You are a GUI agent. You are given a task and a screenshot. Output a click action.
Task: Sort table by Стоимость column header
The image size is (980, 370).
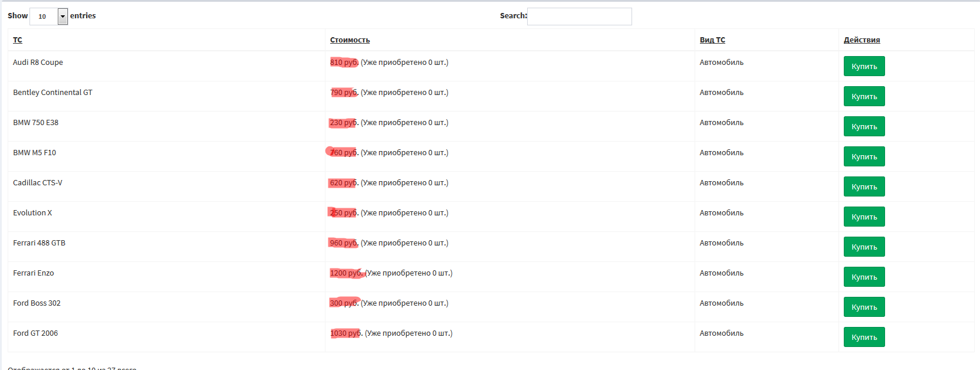[350, 40]
